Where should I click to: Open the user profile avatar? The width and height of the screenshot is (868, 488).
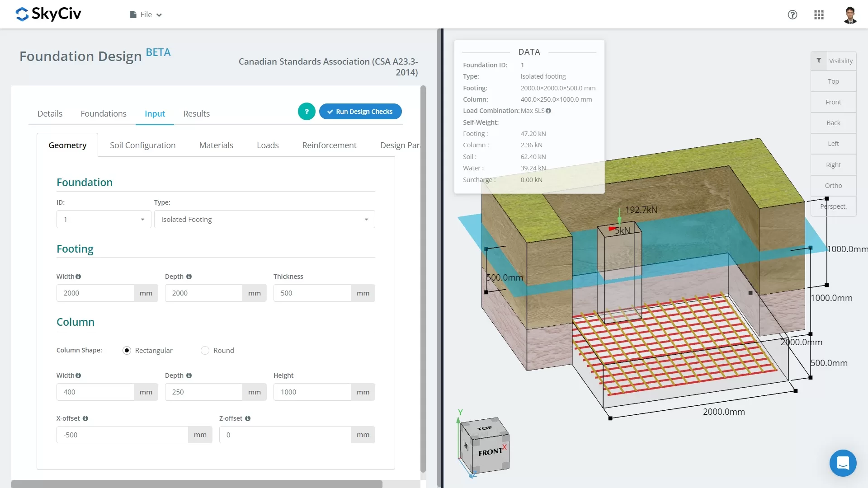click(850, 14)
